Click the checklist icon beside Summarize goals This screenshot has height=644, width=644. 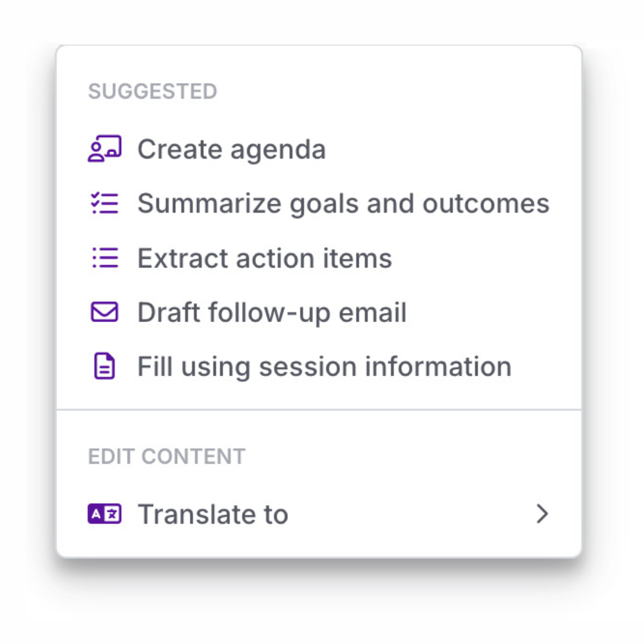(x=104, y=203)
